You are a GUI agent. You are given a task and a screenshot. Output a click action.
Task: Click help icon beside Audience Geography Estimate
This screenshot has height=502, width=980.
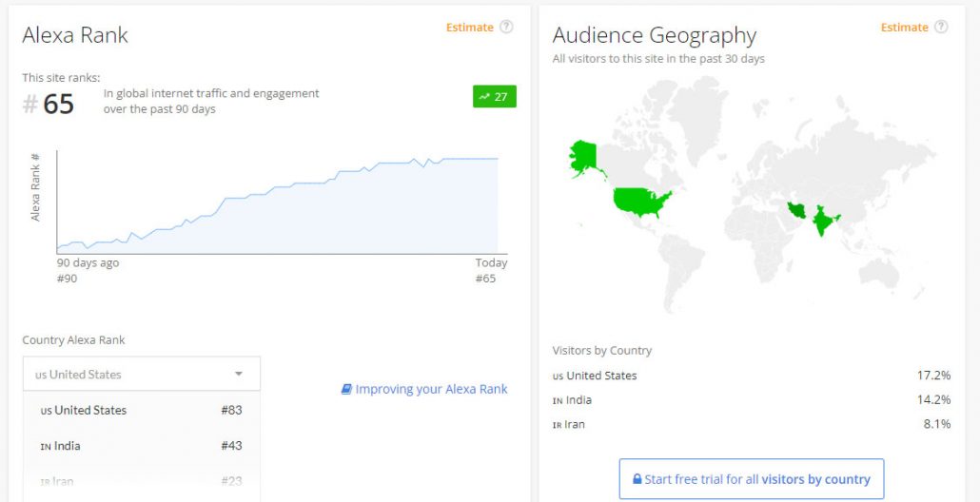941,27
